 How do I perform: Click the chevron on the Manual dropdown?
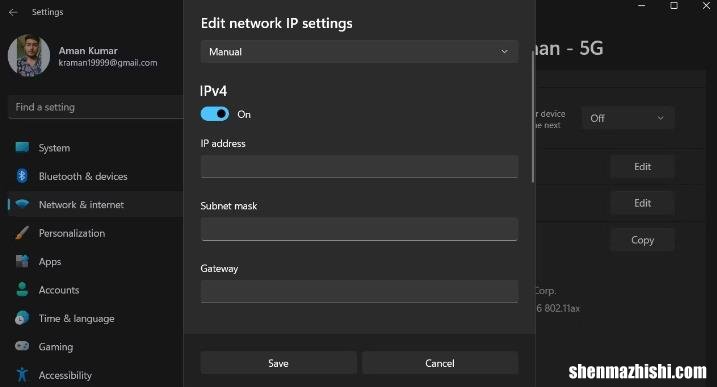(504, 52)
